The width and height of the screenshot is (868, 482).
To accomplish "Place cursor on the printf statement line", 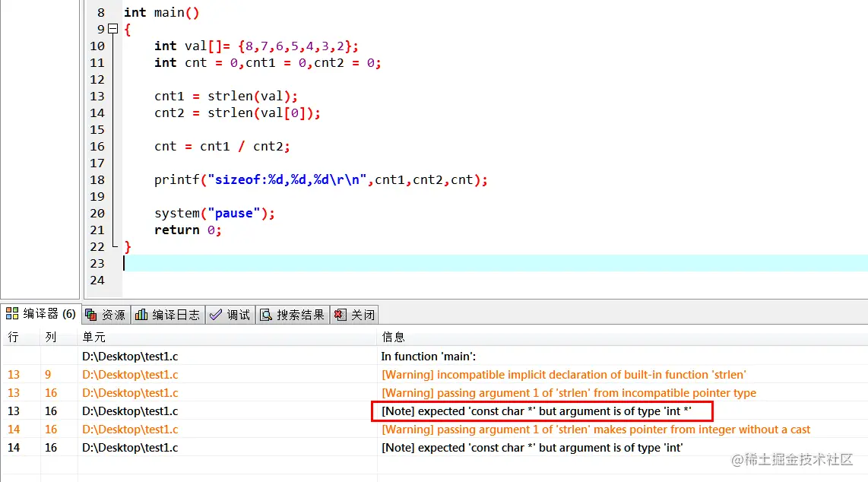I will pos(321,180).
